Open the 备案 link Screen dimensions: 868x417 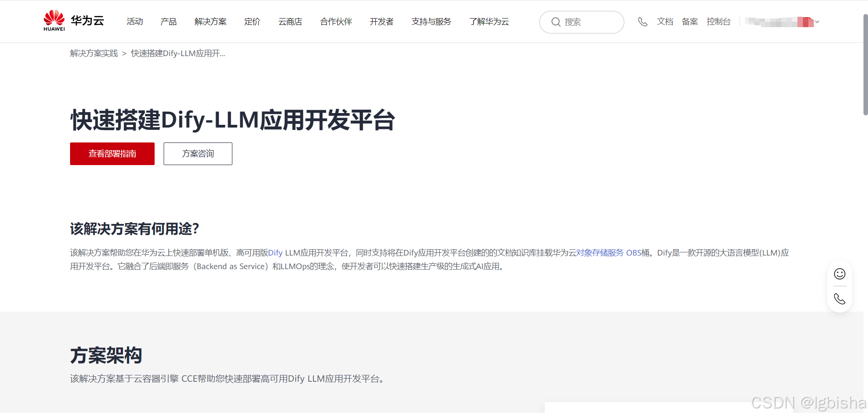click(690, 22)
